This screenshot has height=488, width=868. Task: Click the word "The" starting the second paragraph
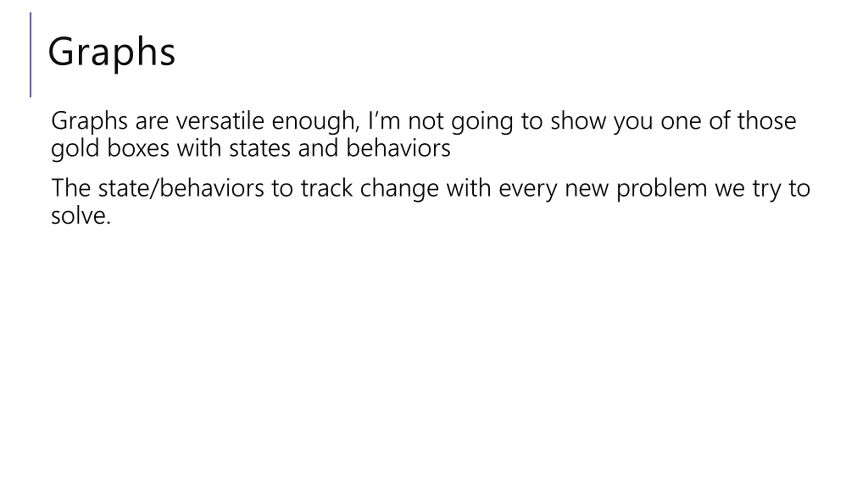pos(71,188)
